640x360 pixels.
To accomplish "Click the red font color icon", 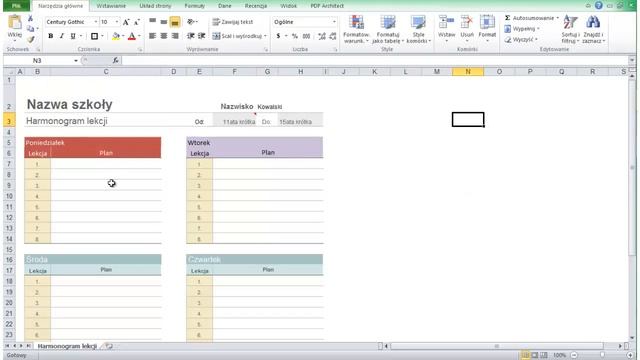I will [132, 36].
